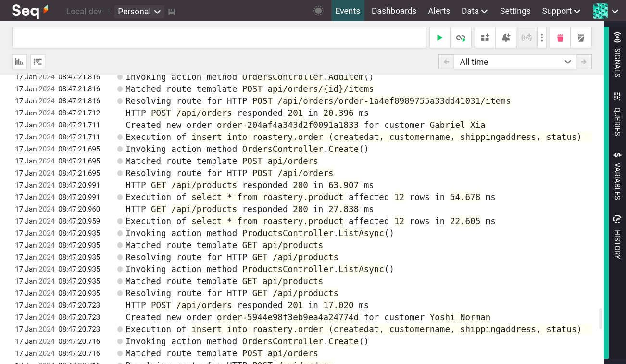Expand event Created new order for customer Yoshi Norman

pyautogui.click(x=308, y=317)
